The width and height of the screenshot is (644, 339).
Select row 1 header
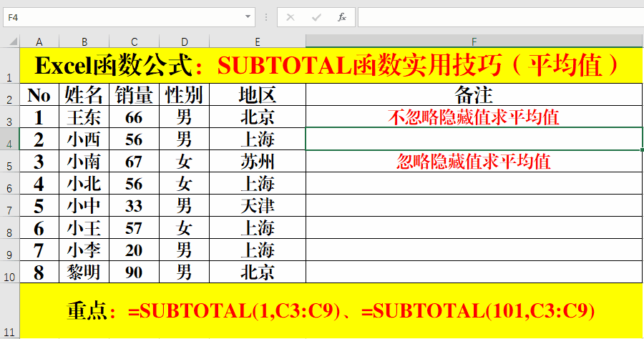pos(9,65)
